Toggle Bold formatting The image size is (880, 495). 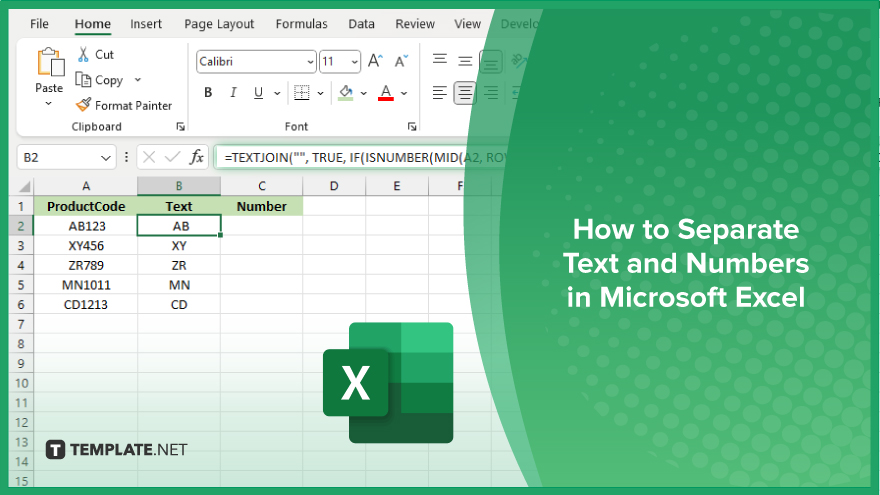(x=208, y=93)
